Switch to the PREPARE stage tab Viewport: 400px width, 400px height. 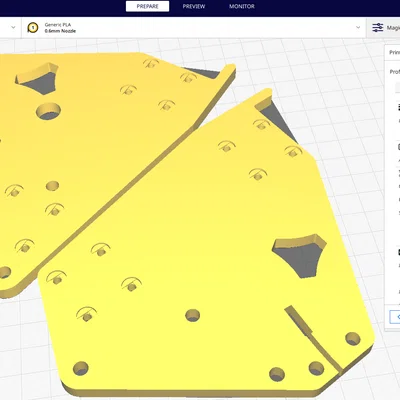tap(147, 6)
